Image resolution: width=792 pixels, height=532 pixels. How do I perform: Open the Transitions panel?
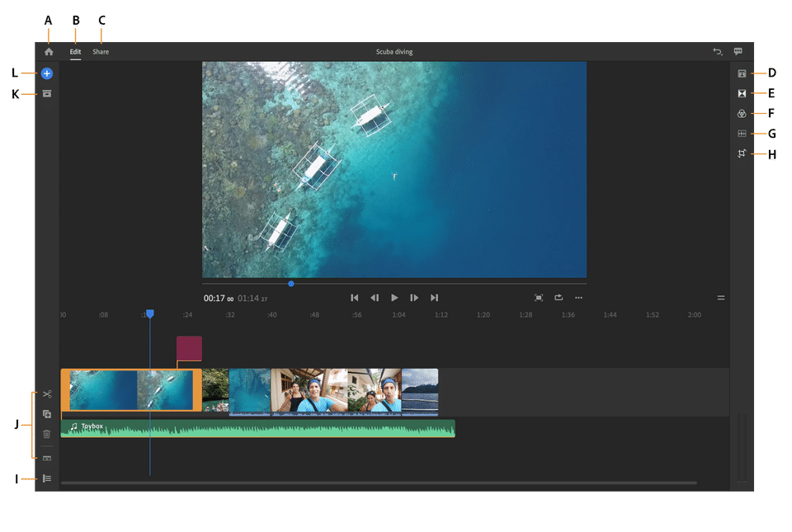point(742,94)
